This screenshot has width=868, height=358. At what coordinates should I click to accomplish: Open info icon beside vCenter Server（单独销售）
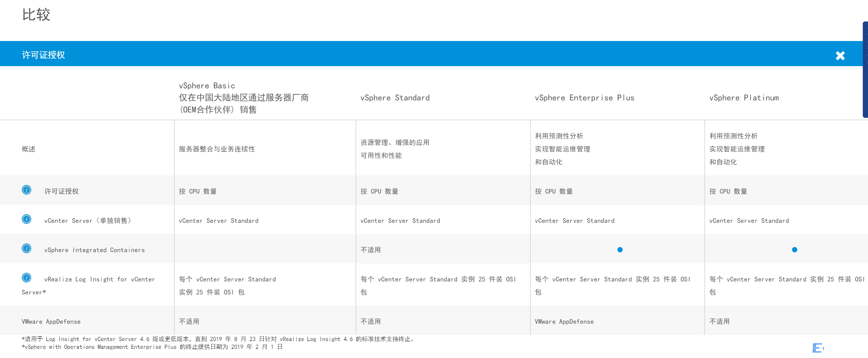[x=26, y=219]
